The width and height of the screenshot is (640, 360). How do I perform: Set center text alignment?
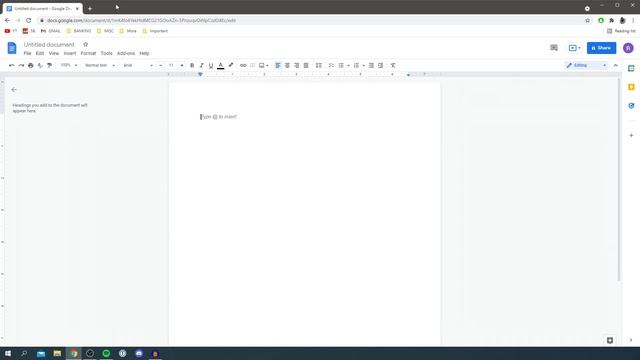point(287,65)
